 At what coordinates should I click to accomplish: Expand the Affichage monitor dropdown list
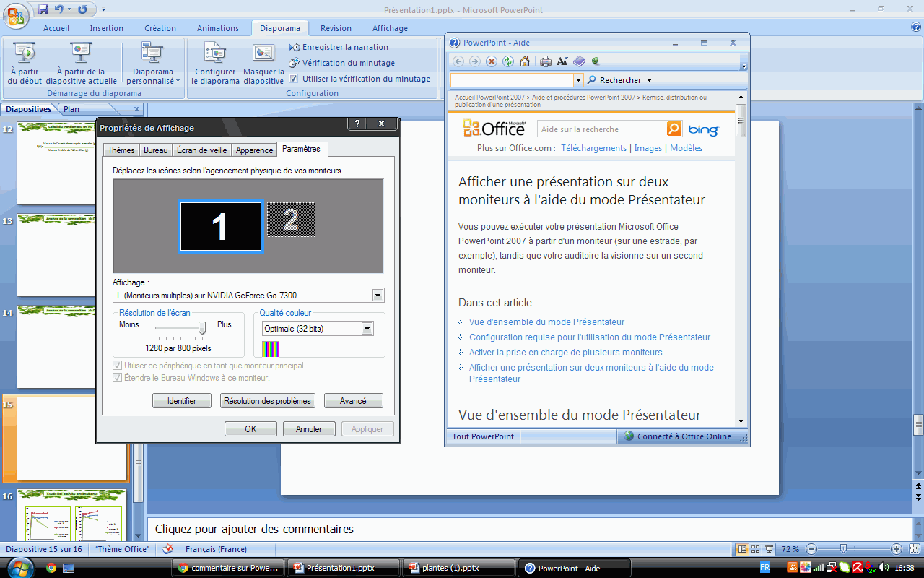click(x=378, y=296)
